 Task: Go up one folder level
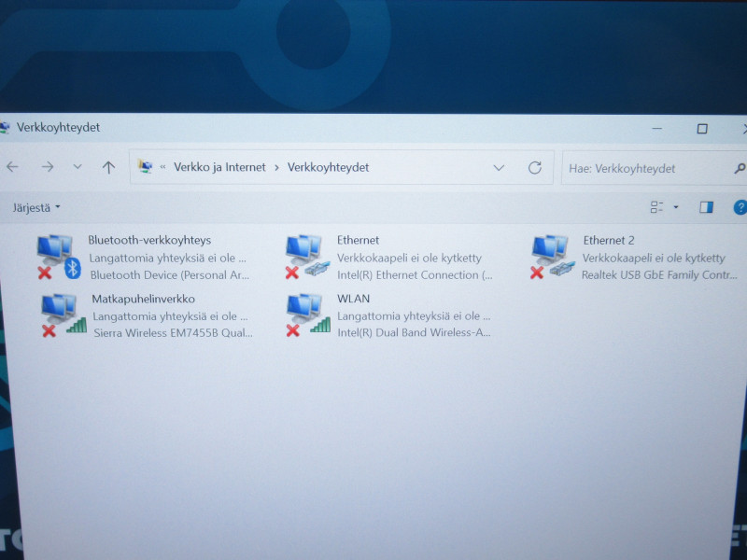(x=108, y=167)
